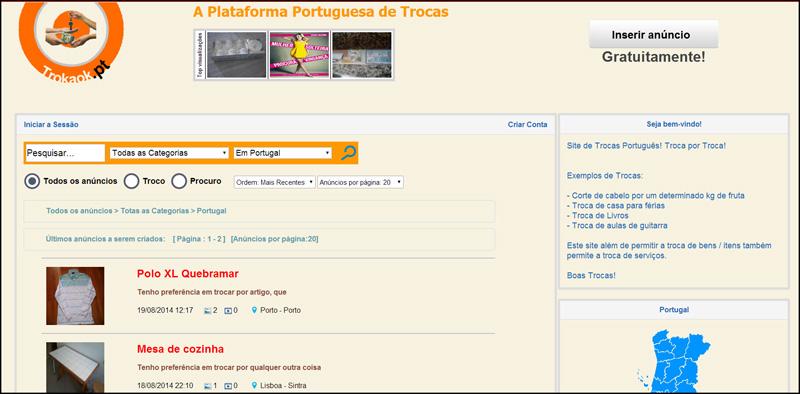Click the Portugal breadcrumb
The height and width of the screenshot is (394, 800).
211,211
